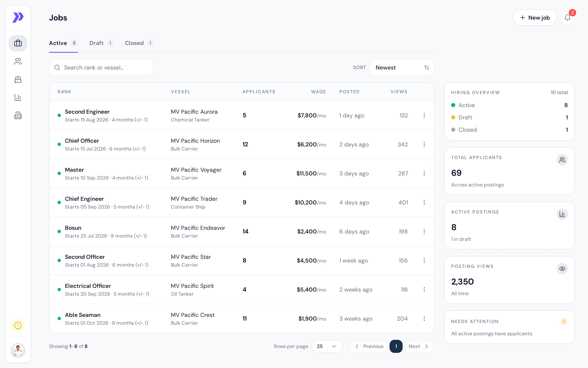Click the New job button
588x368 pixels.
pos(535,18)
